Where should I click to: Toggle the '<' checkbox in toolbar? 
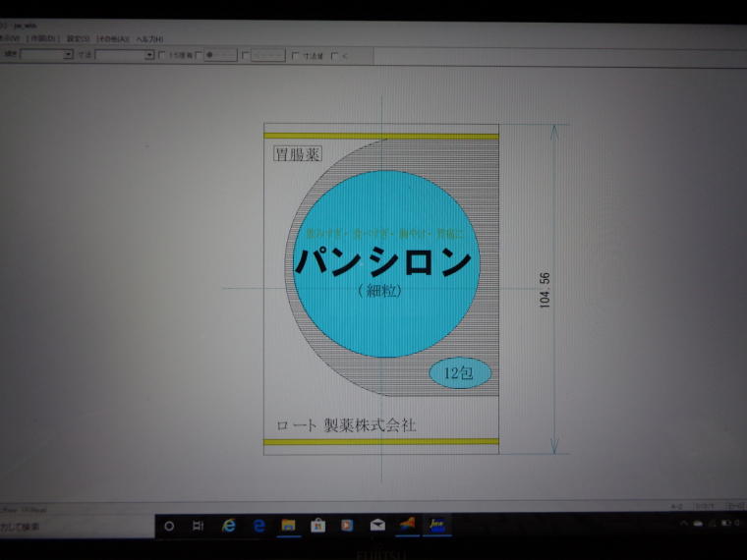(x=334, y=56)
